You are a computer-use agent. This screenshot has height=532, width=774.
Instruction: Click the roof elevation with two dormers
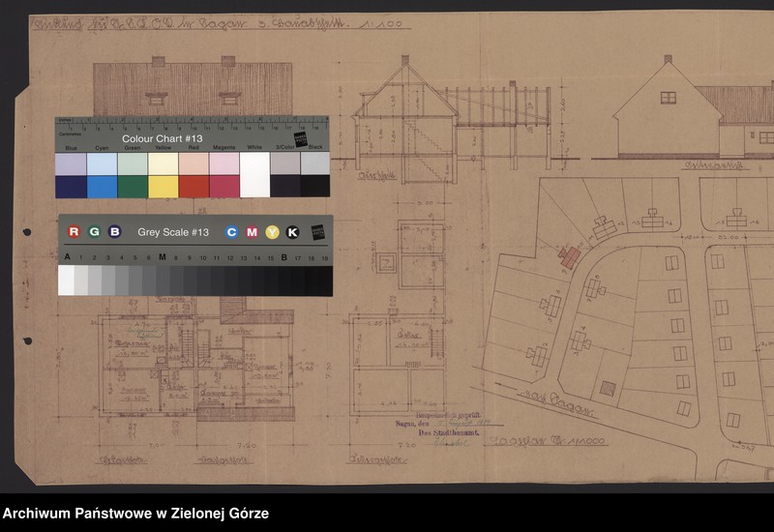193,86
